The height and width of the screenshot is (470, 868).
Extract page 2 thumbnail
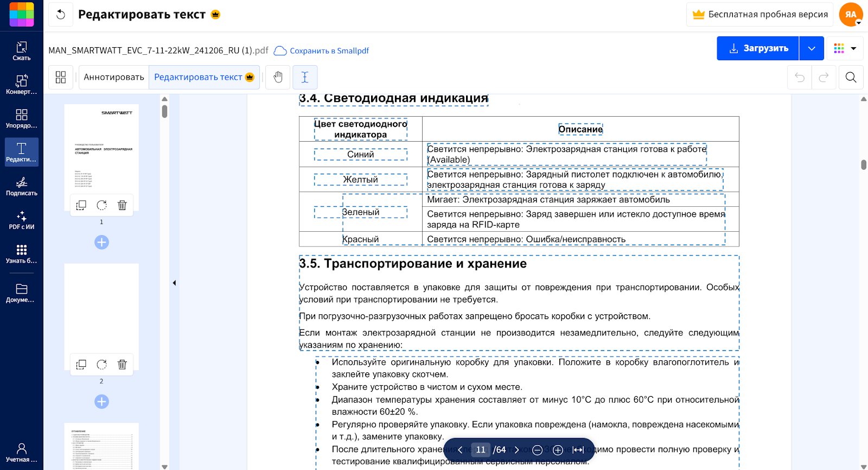81,365
